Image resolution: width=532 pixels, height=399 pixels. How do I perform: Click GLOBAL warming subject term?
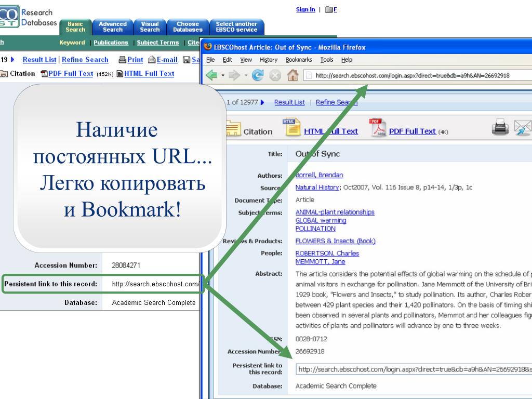click(x=321, y=220)
